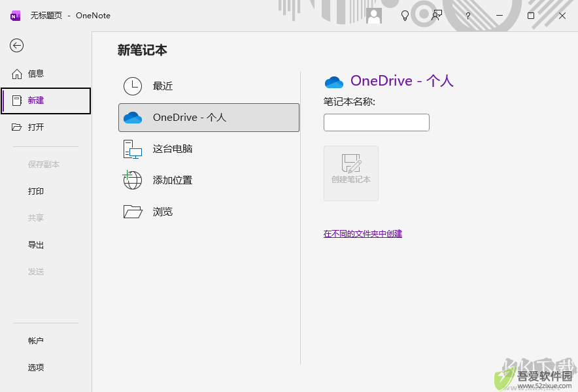
Task: Click the question mark help icon
Action: pos(467,16)
